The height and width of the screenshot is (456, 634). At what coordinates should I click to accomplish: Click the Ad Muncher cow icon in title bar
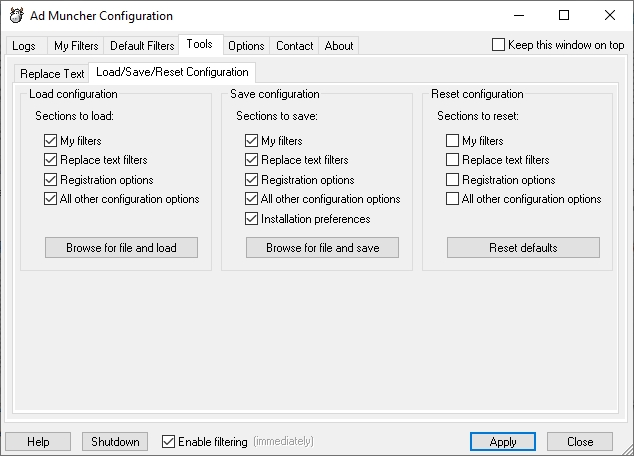[16, 16]
